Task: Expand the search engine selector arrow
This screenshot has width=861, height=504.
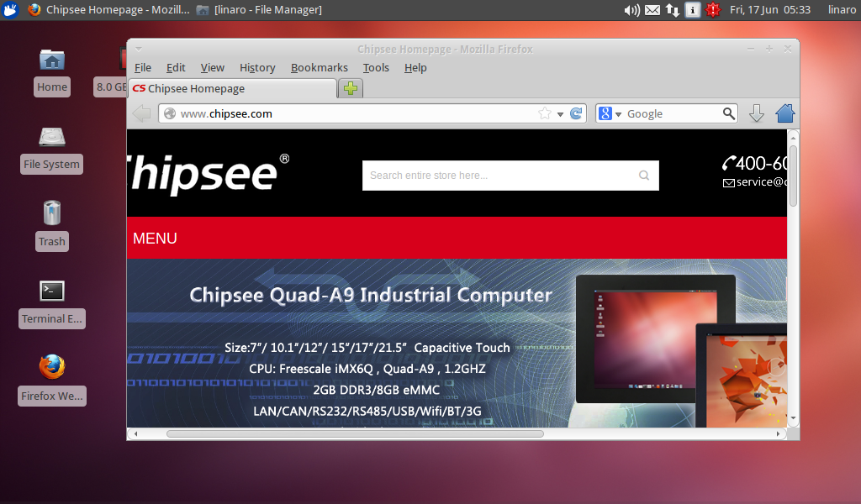Action: pyautogui.click(x=618, y=114)
